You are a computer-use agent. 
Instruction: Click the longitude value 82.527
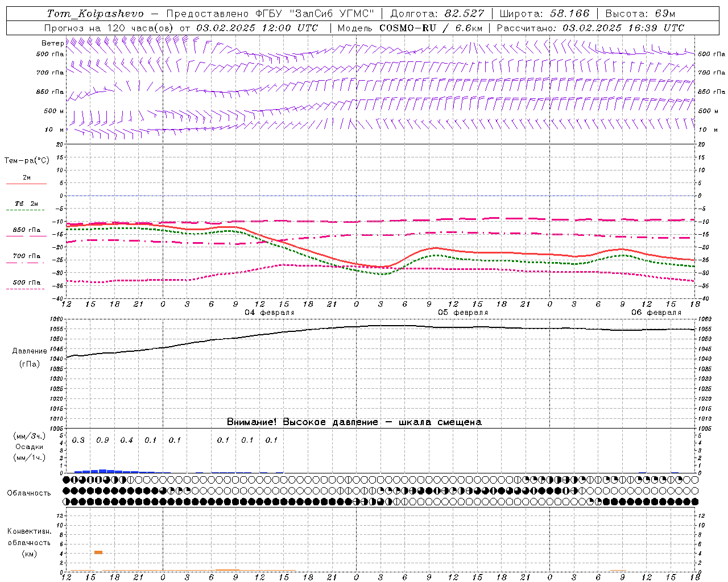[465, 14]
